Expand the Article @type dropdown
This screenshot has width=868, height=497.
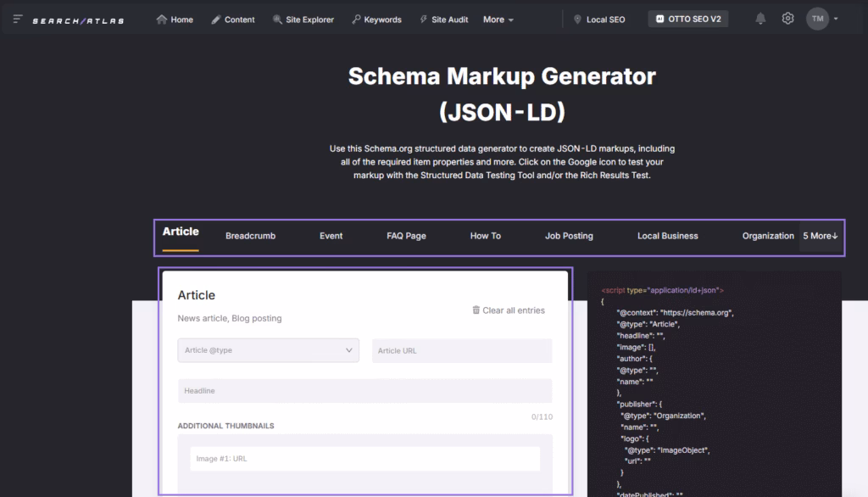coord(268,350)
